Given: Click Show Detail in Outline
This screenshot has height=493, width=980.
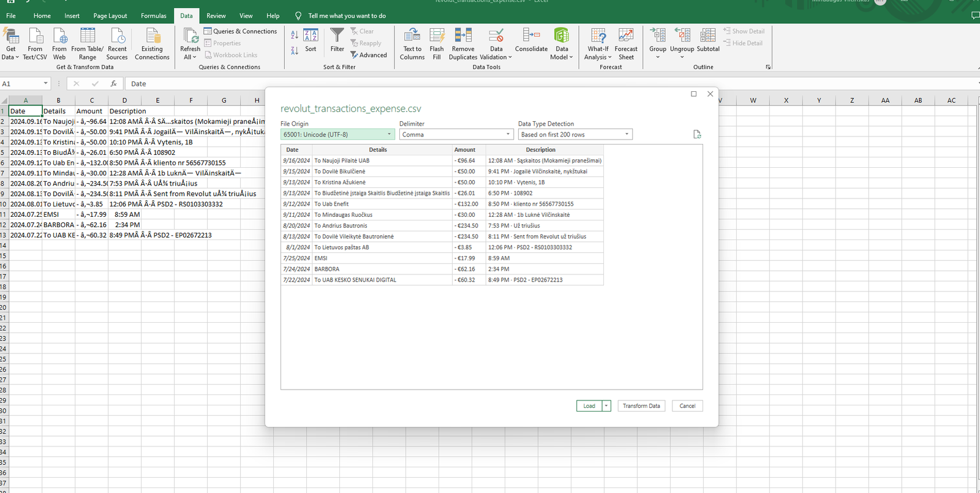Looking at the screenshot, I should click(744, 31).
